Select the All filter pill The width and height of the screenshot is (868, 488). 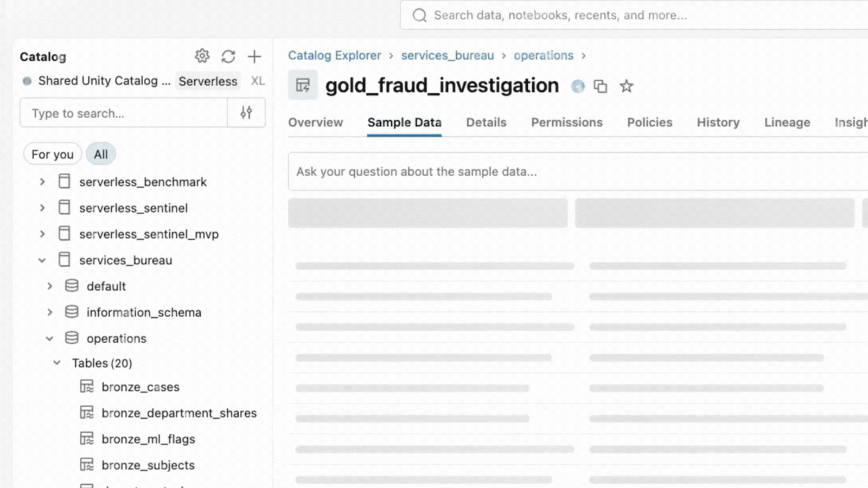pyautogui.click(x=101, y=155)
